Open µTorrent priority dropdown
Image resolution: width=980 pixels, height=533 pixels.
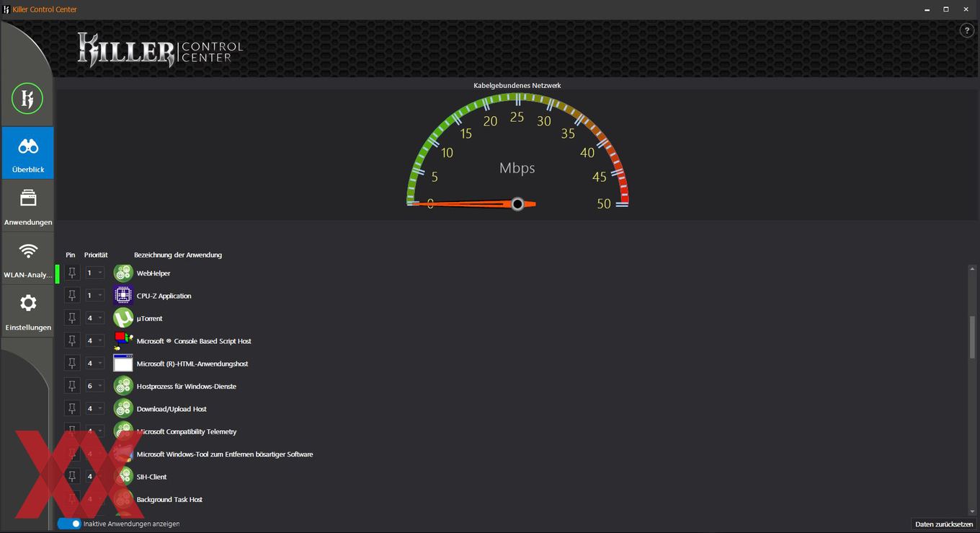pyautogui.click(x=94, y=318)
